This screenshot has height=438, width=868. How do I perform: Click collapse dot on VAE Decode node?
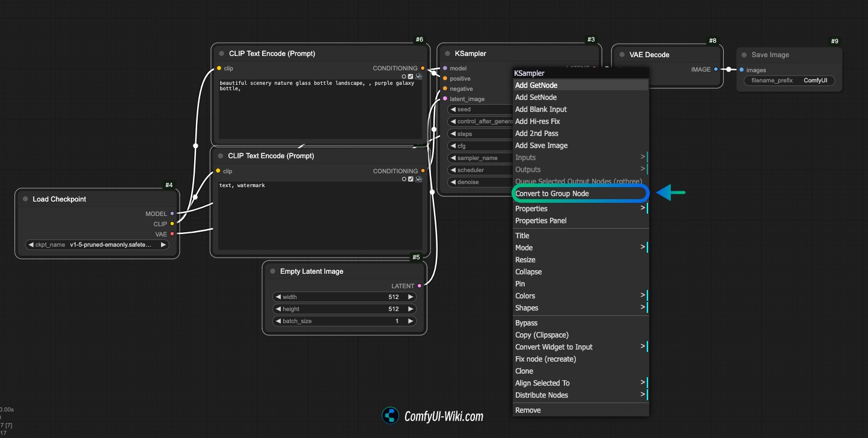click(x=622, y=54)
